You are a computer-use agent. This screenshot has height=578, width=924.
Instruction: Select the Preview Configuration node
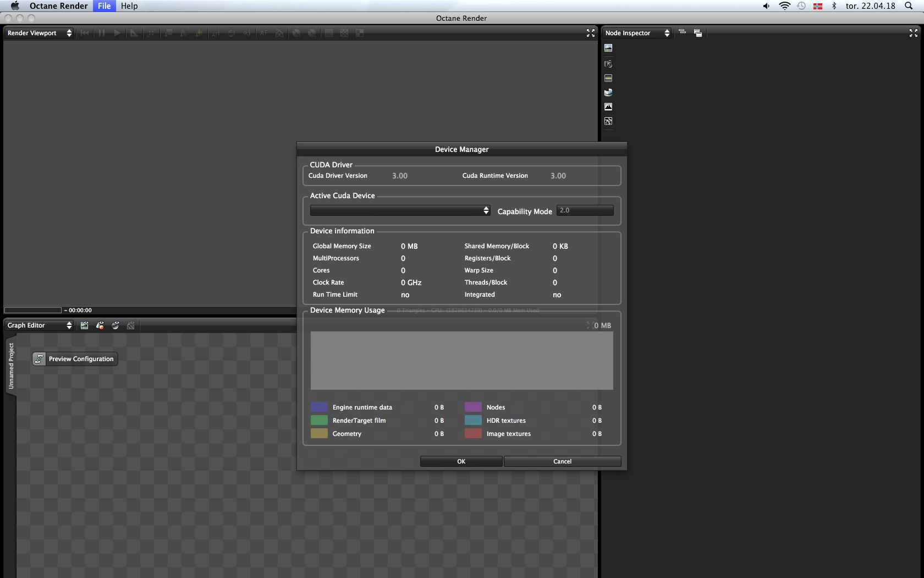click(75, 359)
